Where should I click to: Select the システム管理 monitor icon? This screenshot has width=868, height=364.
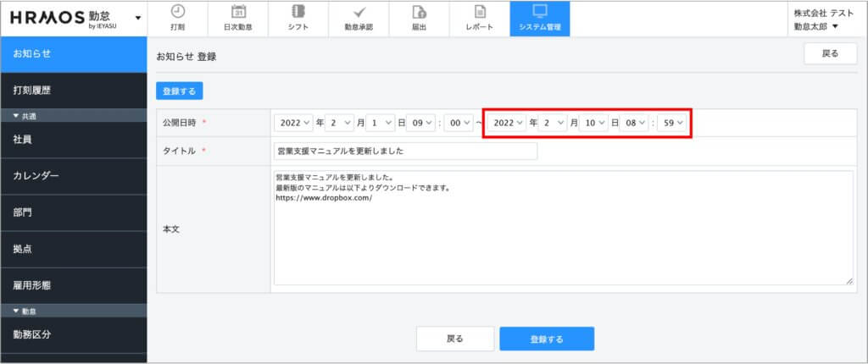(x=540, y=12)
